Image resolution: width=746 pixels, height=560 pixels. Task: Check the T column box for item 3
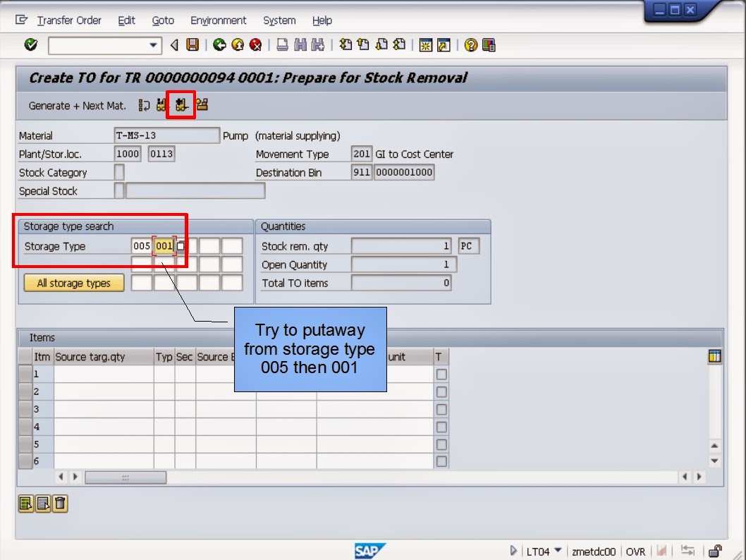point(441,409)
